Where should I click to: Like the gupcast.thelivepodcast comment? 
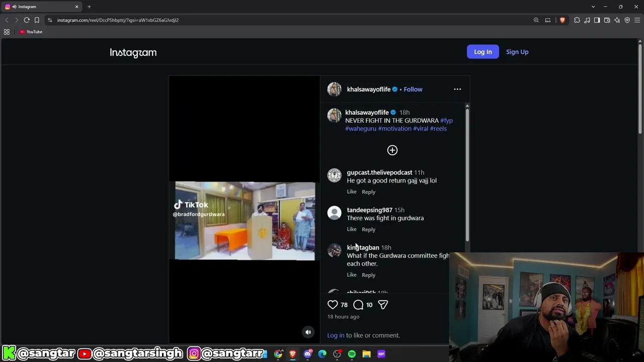pyautogui.click(x=352, y=192)
